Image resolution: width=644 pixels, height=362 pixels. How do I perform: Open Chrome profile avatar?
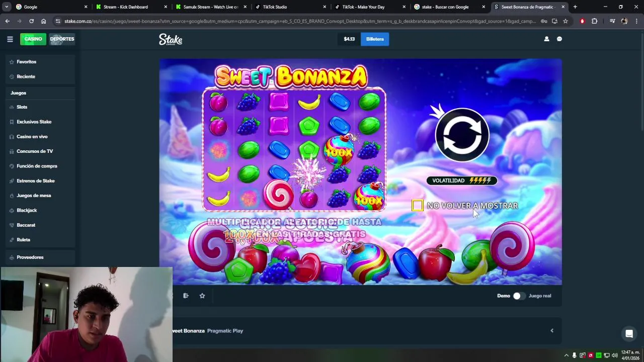[624, 21]
